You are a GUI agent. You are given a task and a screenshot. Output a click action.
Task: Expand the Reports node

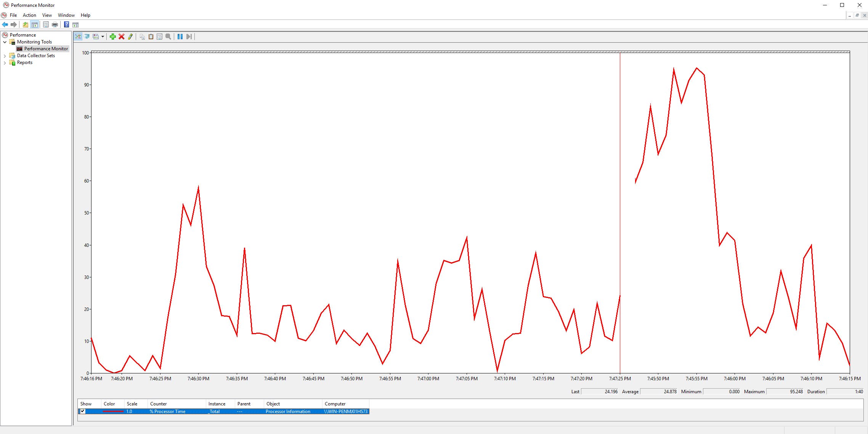pyautogui.click(x=5, y=62)
